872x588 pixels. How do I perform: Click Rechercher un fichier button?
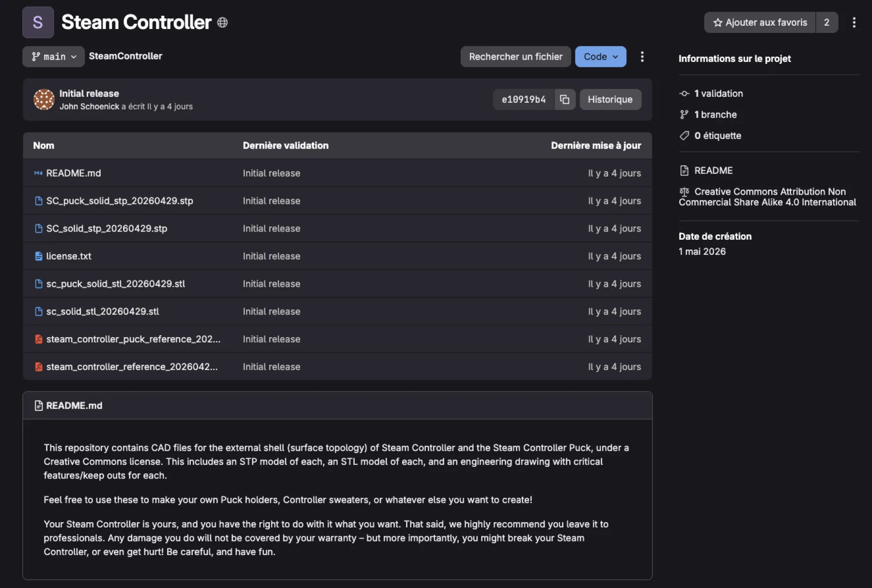(515, 57)
